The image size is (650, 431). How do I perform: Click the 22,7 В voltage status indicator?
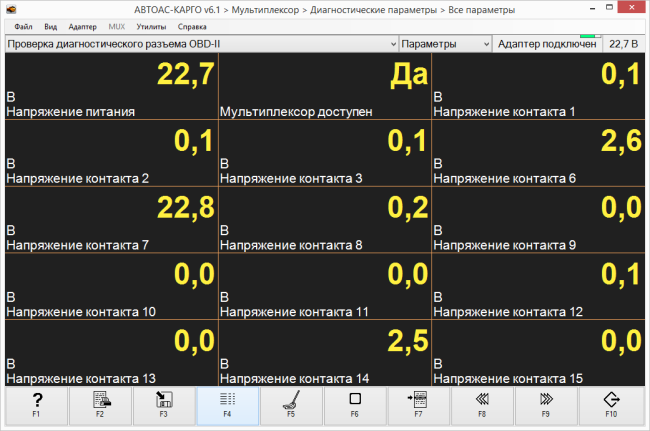tap(623, 44)
